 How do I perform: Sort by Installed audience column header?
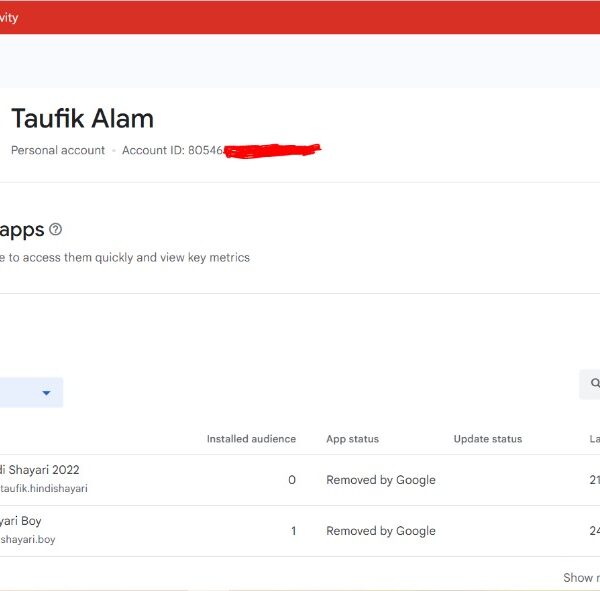tap(251, 439)
